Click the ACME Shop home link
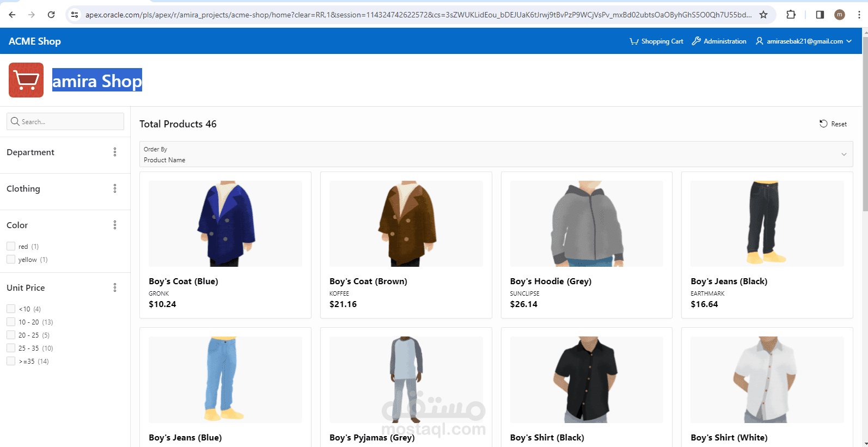 coord(35,41)
